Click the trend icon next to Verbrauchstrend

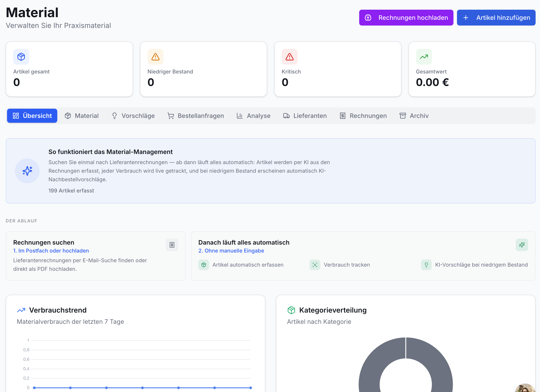pos(21,310)
